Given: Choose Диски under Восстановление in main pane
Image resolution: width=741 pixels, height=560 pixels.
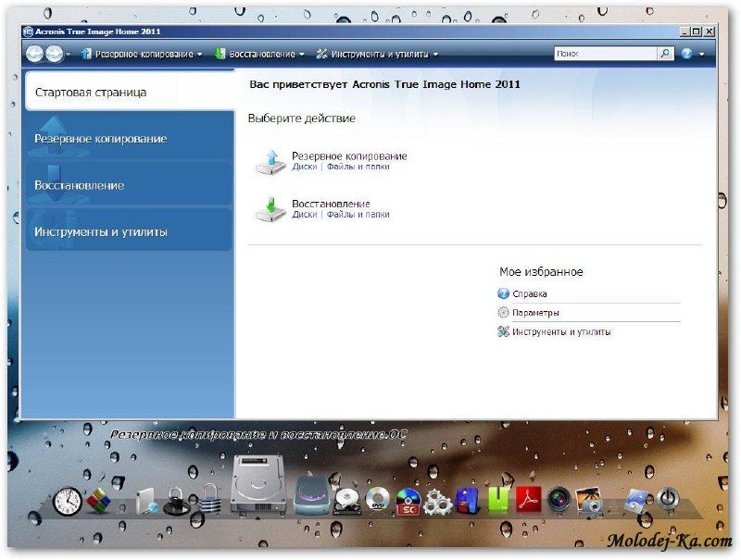Looking at the screenshot, I should click(x=305, y=215).
